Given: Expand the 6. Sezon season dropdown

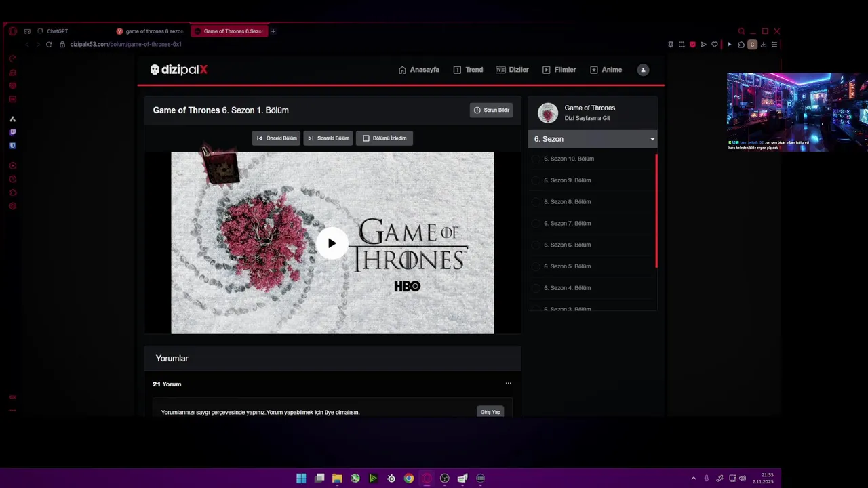Looking at the screenshot, I should 593,139.
